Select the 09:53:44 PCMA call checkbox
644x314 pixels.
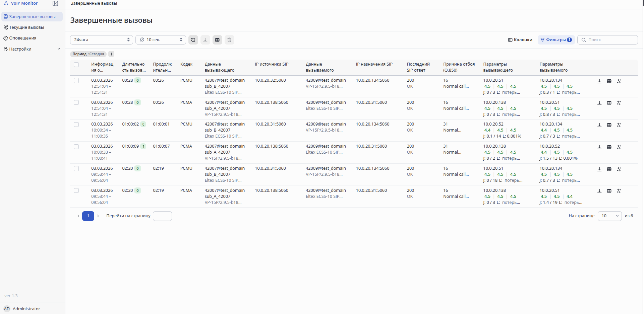tap(76, 190)
